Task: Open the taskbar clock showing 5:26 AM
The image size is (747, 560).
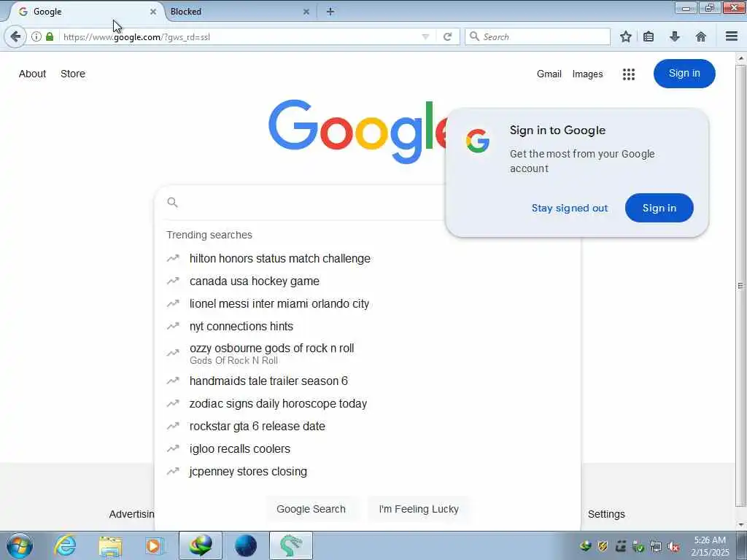Action: point(710,546)
